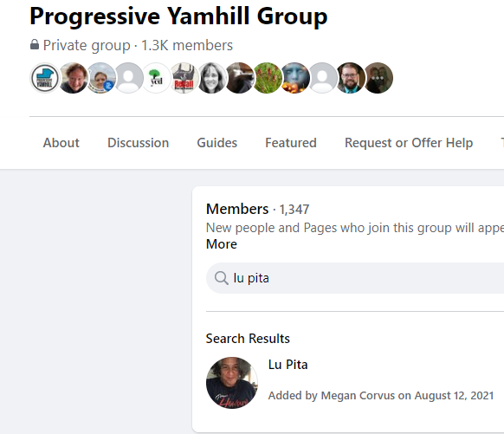
Task: Click the magnifier icon in member search
Action: point(221,278)
